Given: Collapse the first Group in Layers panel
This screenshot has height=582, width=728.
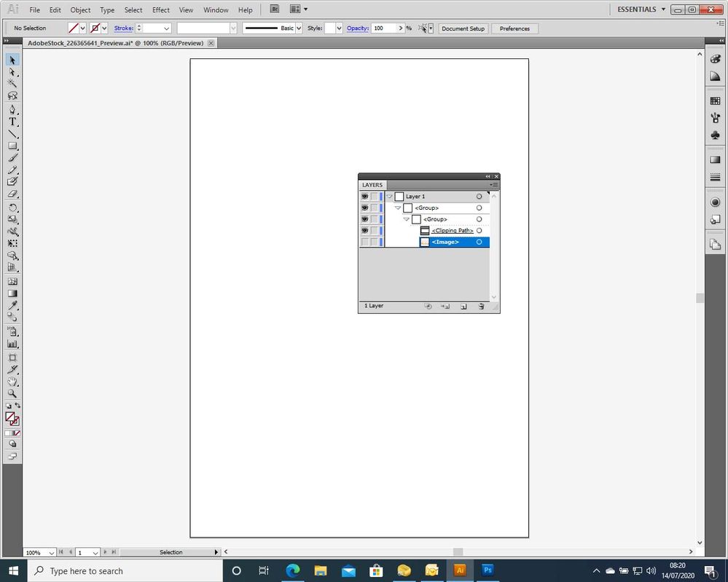Looking at the screenshot, I should click(x=398, y=208).
